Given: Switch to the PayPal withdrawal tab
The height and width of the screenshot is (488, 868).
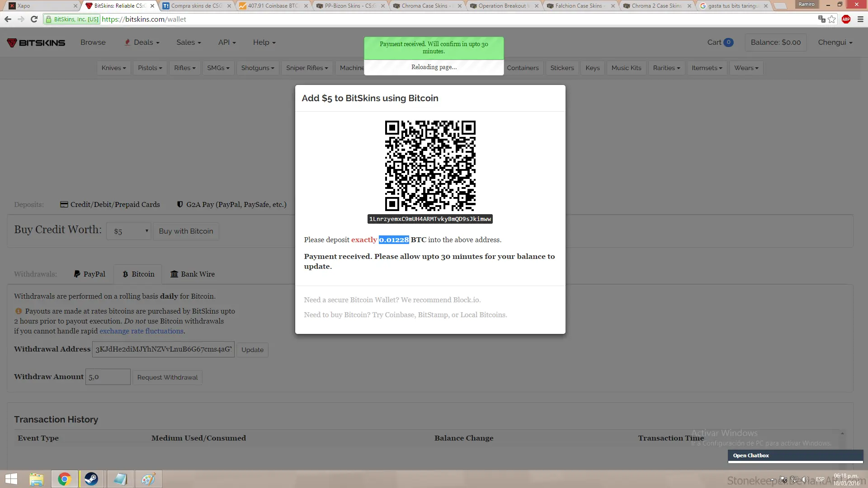Looking at the screenshot, I should (90, 274).
